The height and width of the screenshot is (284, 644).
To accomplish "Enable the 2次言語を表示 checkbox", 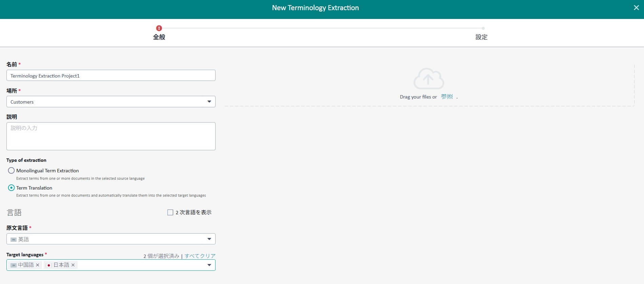I will coord(170,212).
